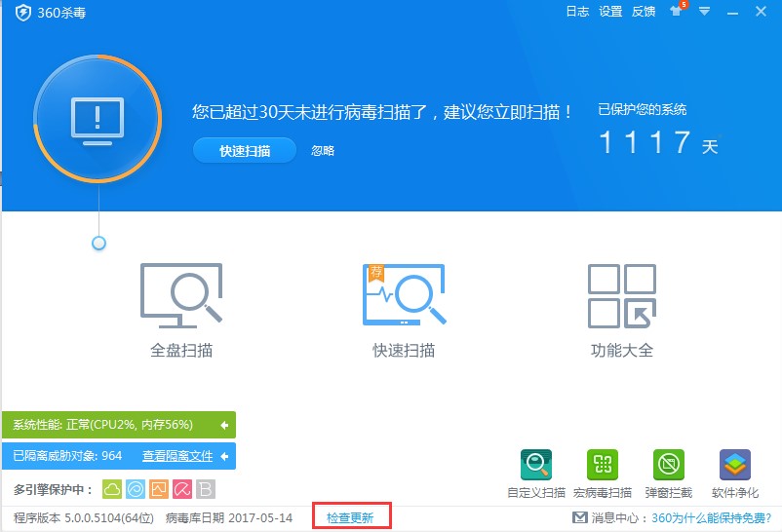This screenshot has width=782, height=532.
Task: Start 快速扫描 quick scan large icon
Action: [404, 294]
